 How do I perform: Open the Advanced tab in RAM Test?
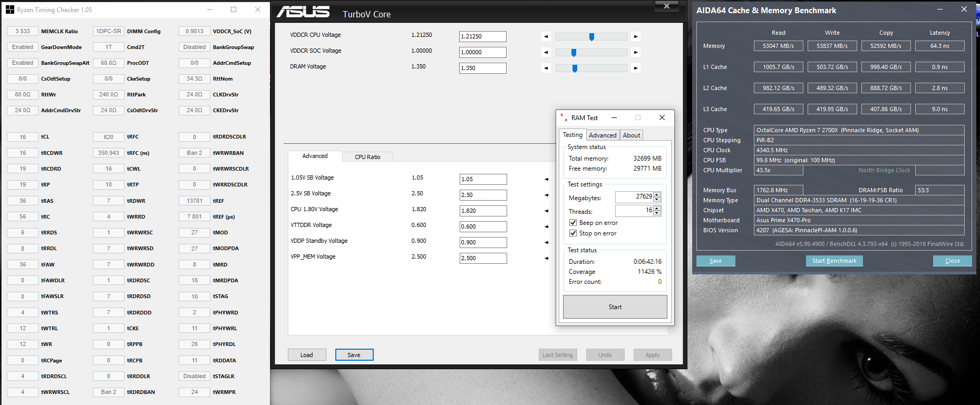(603, 135)
